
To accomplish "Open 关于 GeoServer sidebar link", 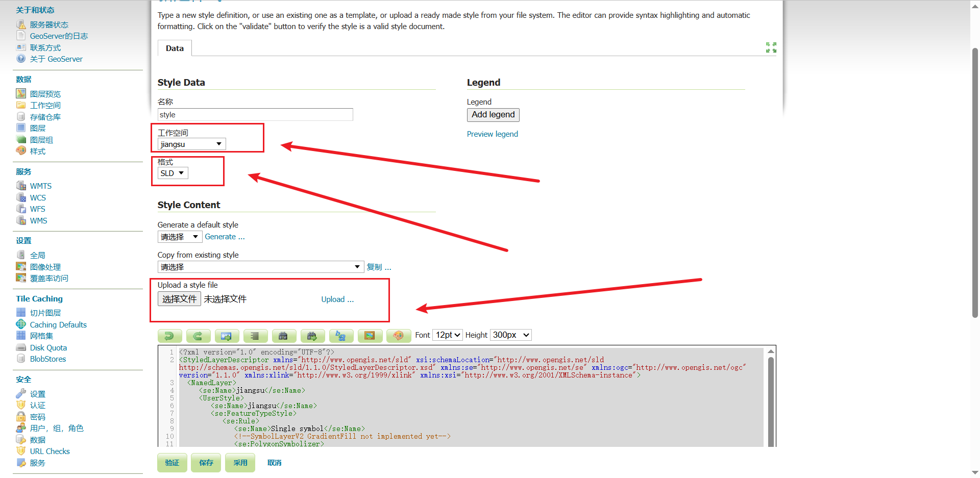I will pyautogui.click(x=56, y=59).
